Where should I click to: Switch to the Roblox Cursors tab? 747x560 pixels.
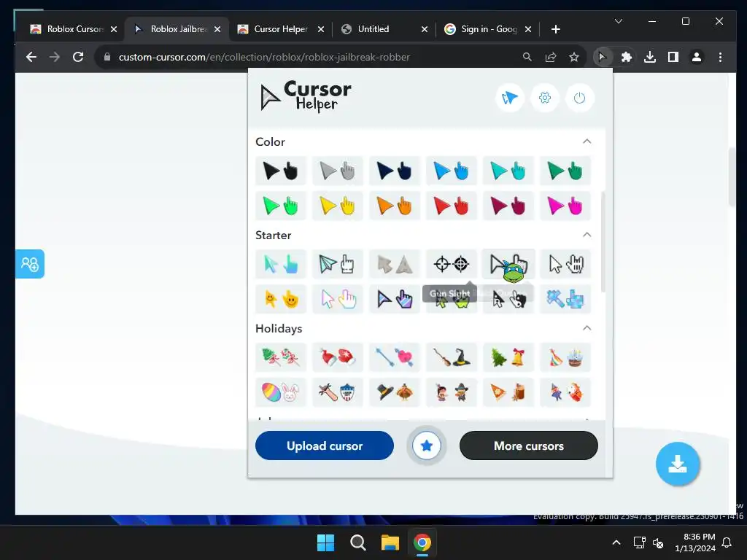click(72, 29)
